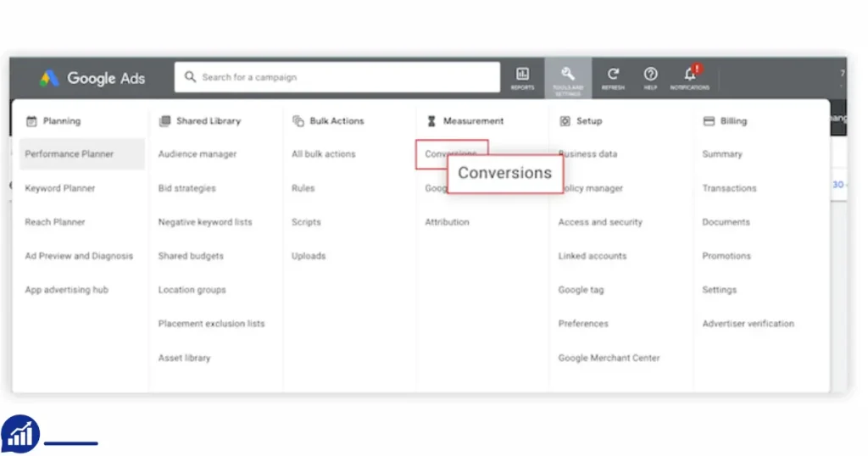Open App advertising hub
The width and height of the screenshot is (868, 456).
66,289
